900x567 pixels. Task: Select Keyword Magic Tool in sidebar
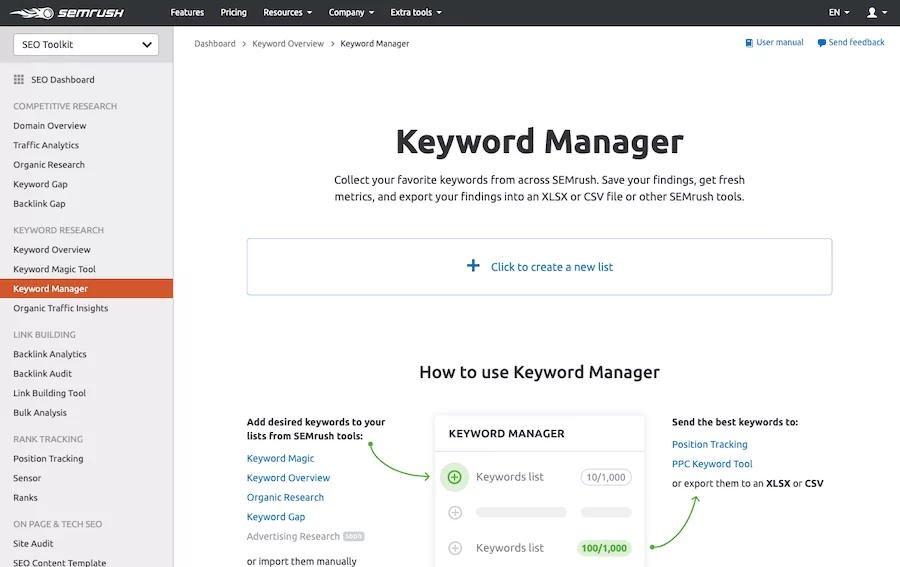54,269
